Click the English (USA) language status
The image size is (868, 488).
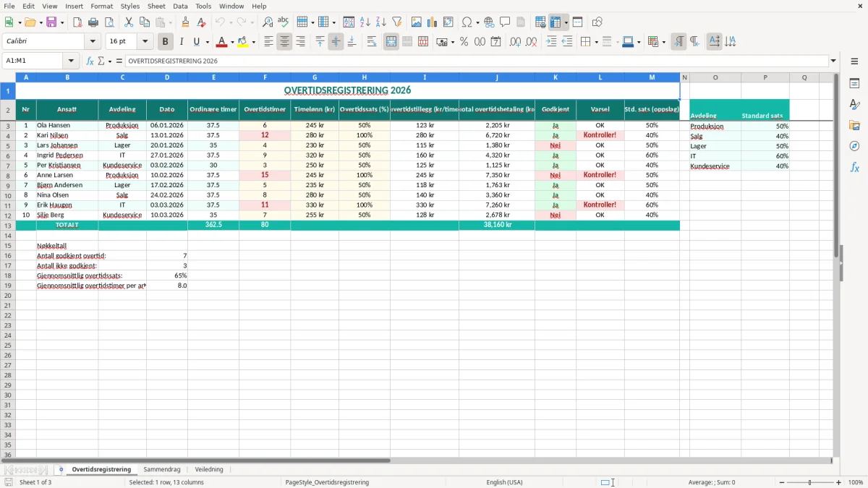coord(504,482)
